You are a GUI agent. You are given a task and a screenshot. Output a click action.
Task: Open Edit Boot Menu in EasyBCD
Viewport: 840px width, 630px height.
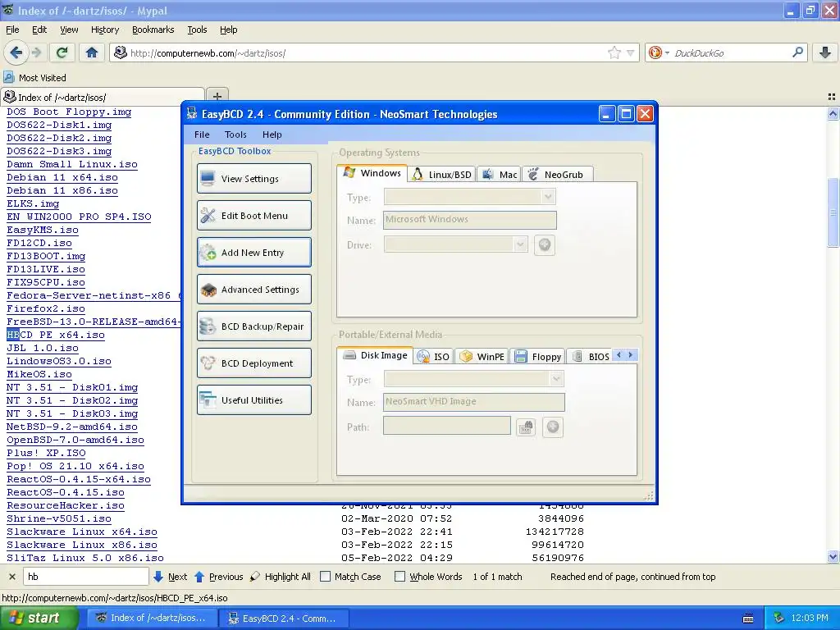(x=254, y=216)
